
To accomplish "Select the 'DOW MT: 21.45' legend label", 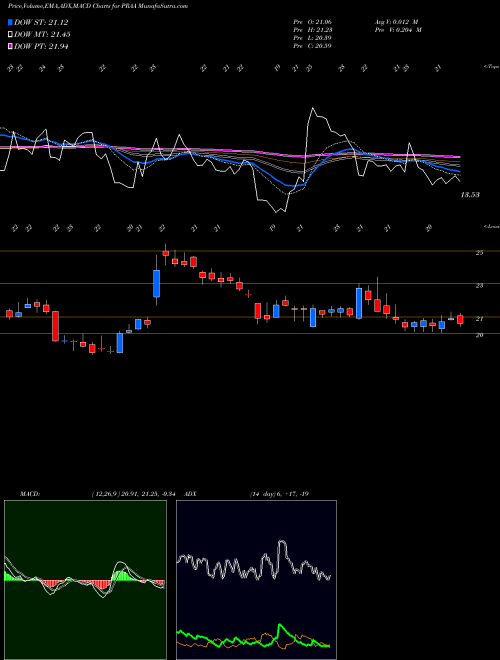I will (x=42, y=35).
